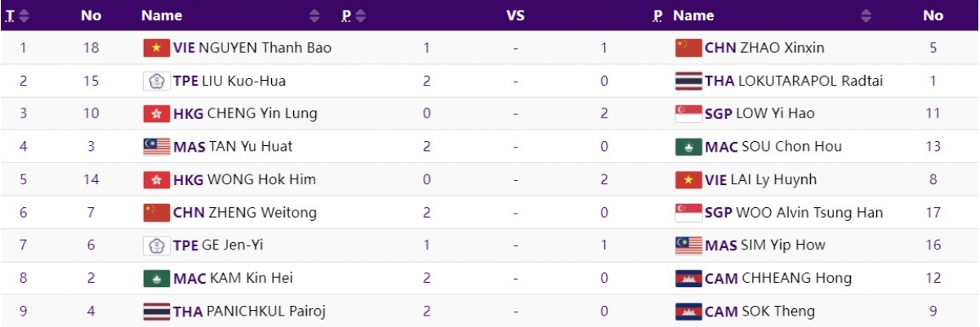Click Cambodia flag beside CHHEANG Hong
This screenshot has height=327, width=980.
(688, 278)
